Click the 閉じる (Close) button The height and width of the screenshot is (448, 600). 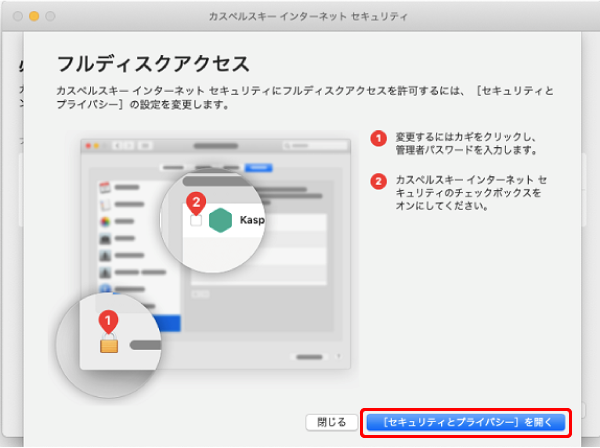(x=331, y=422)
